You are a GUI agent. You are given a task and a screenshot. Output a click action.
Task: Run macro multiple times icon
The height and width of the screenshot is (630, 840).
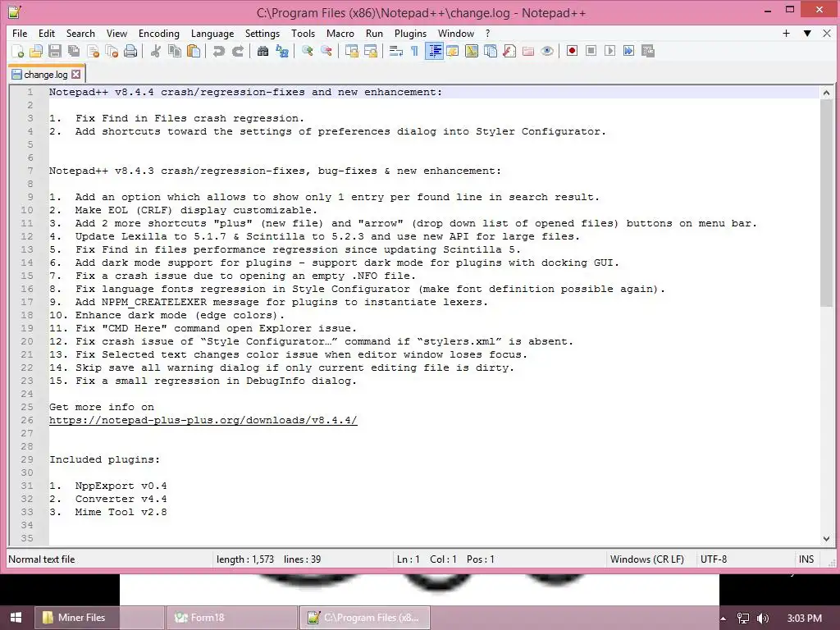pos(628,51)
